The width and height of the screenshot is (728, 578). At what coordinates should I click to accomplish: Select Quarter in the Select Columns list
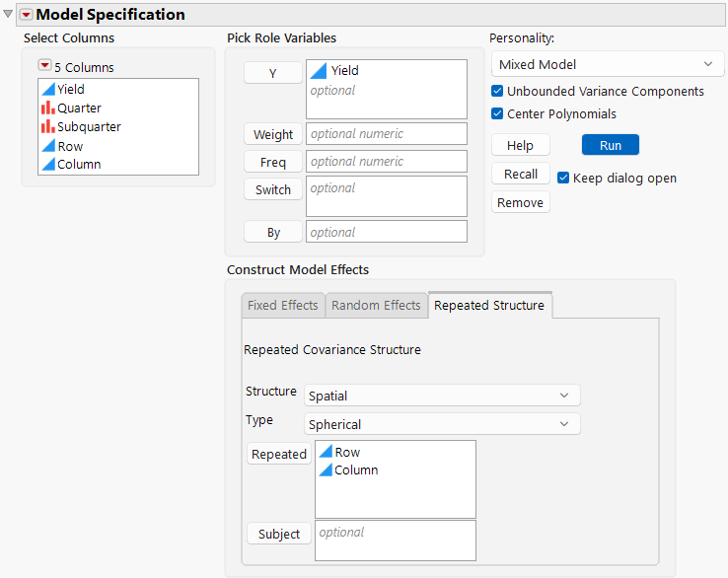[79, 108]
